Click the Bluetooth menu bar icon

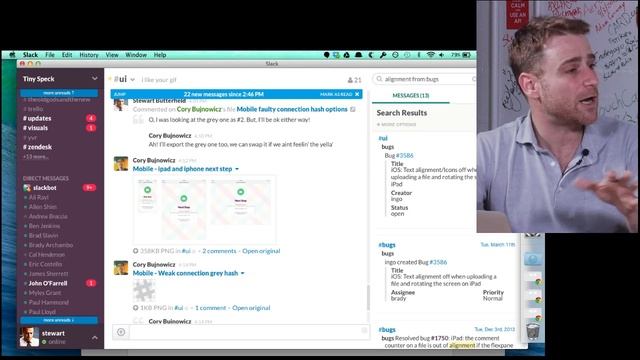(418, 55)
